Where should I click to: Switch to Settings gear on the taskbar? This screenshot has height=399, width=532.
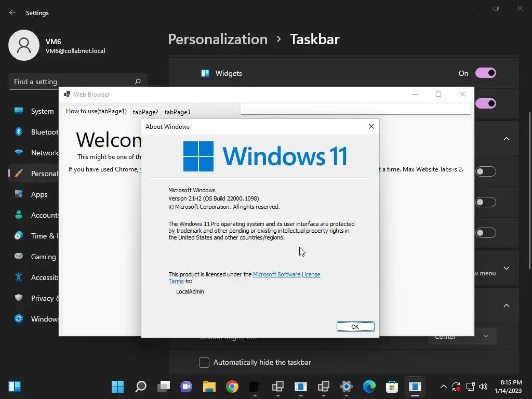coord(347,387)
